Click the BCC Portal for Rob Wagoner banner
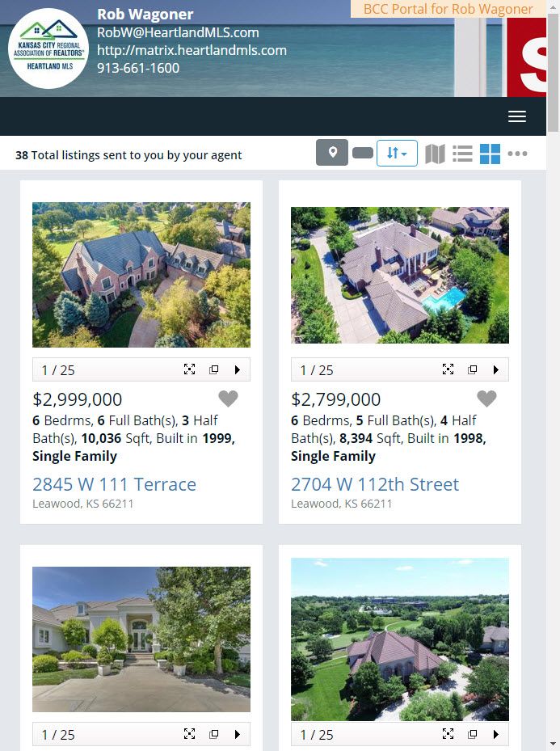 pos(448,9)
